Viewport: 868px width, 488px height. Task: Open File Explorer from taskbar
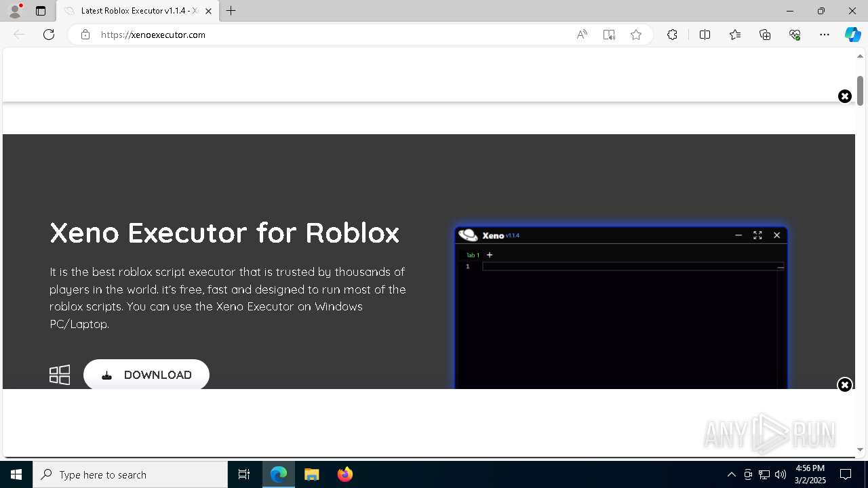pos(311,474)
